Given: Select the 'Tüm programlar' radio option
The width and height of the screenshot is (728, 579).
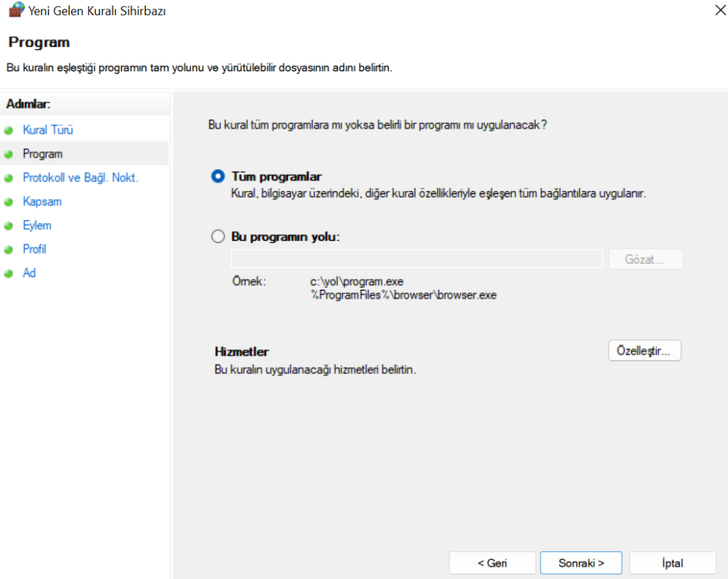Looking at the screenshot, I should click(x=218, y=176).
